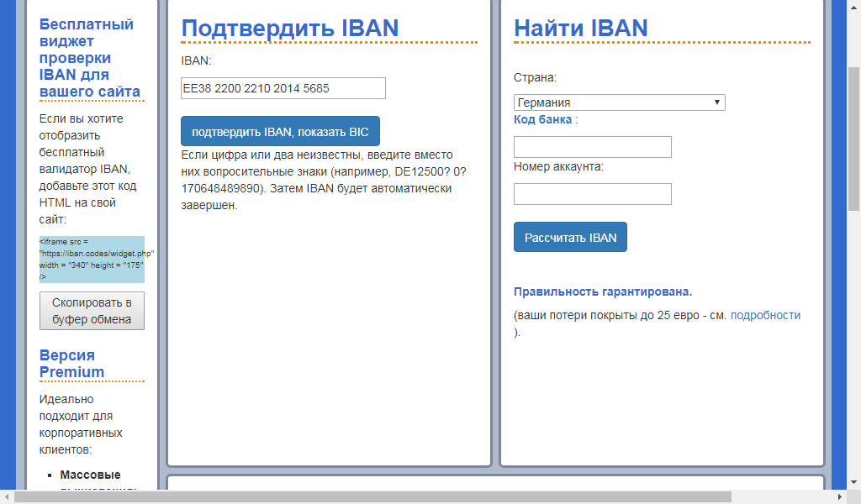
Task: Click the horizontal scrollbar right arrow
Action: coord(839,496)
